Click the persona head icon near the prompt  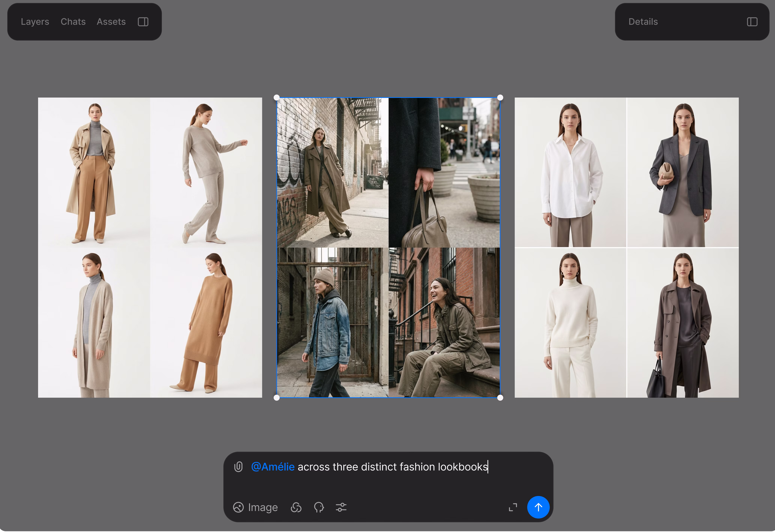click(319, 507)
